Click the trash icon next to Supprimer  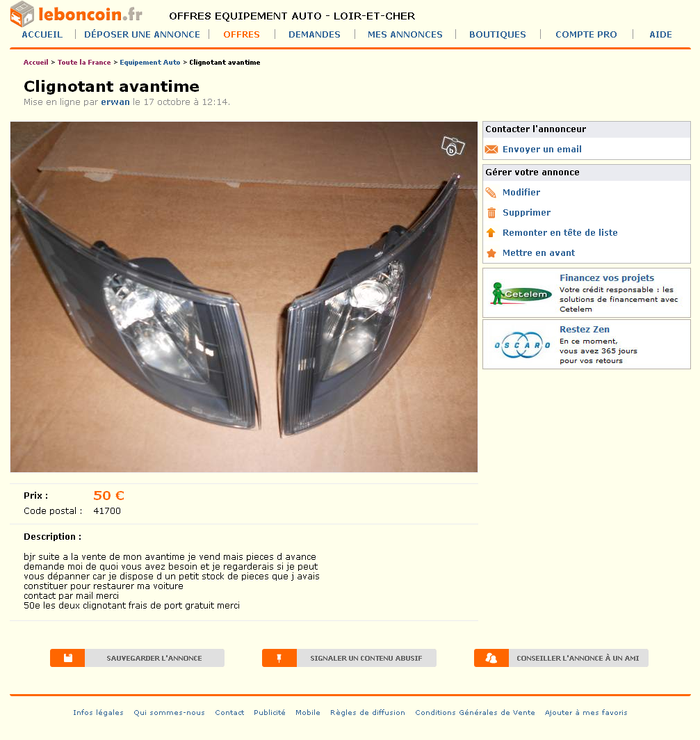point(491,213)
